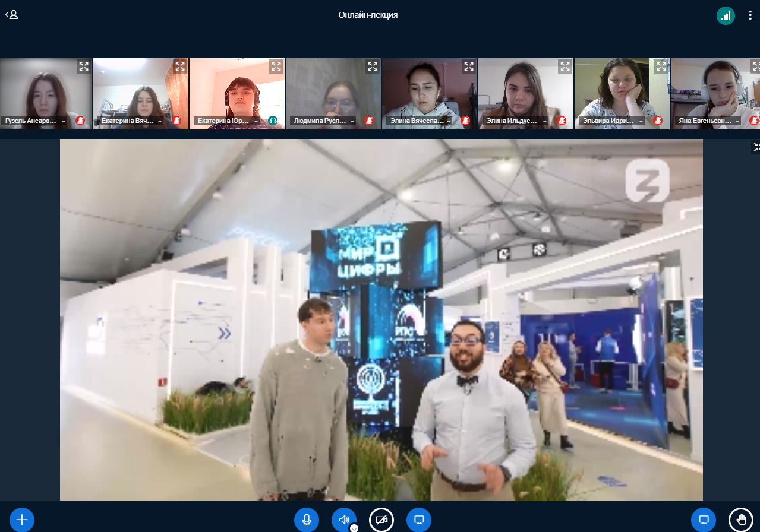Expand Элина Ильдус's webcam to fullscreen

(565, 67)
